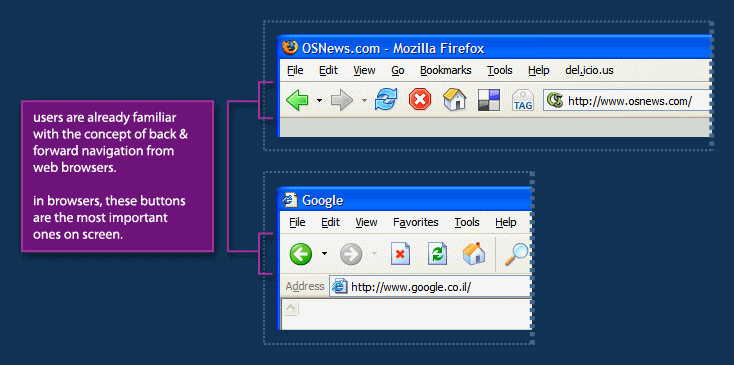Screen dimensions: 734x365
Task: Click Internet Explorer Search magnifier icon
Action: click(x=516, y=255)
